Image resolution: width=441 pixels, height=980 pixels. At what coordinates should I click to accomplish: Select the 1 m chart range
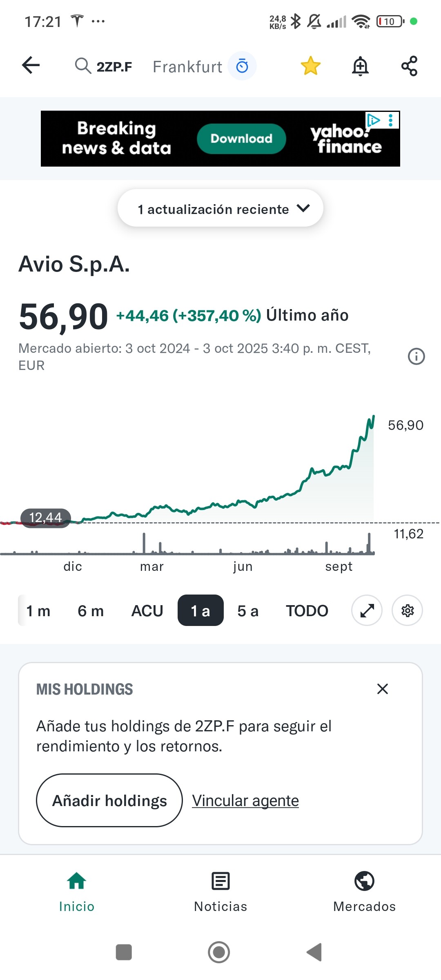pyautogui.click(x=38, y=611)
